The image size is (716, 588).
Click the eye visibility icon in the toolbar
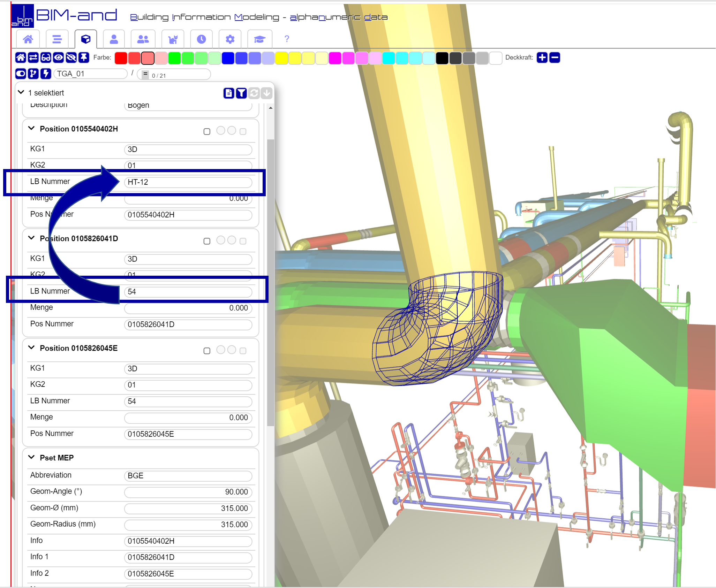pos(58,58)
